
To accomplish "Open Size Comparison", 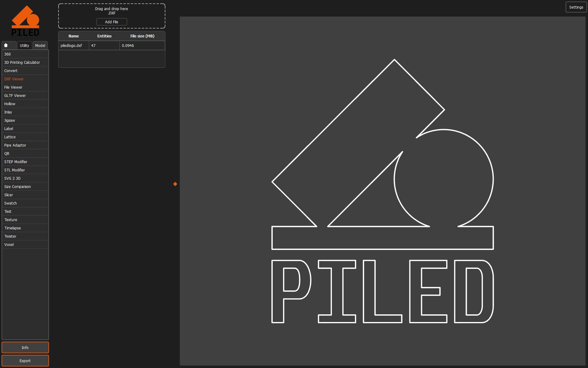I will pos(25,186).
